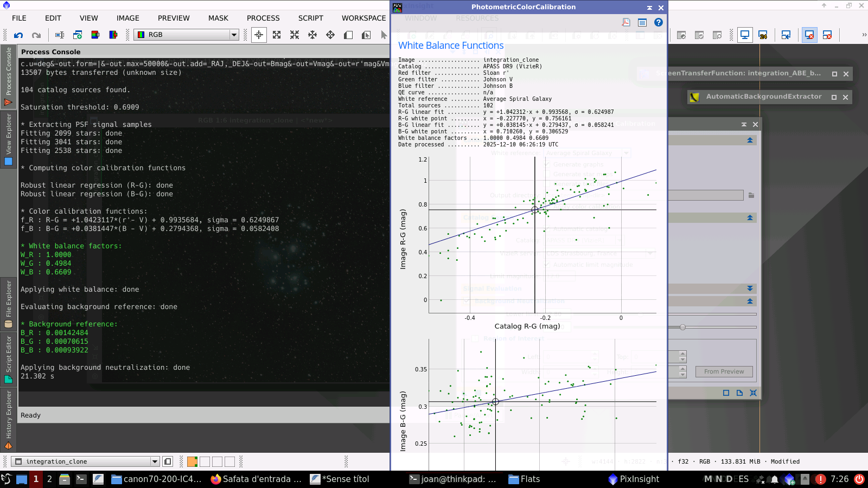Click the Undo icon on the main toolbar

click(20, 35)
